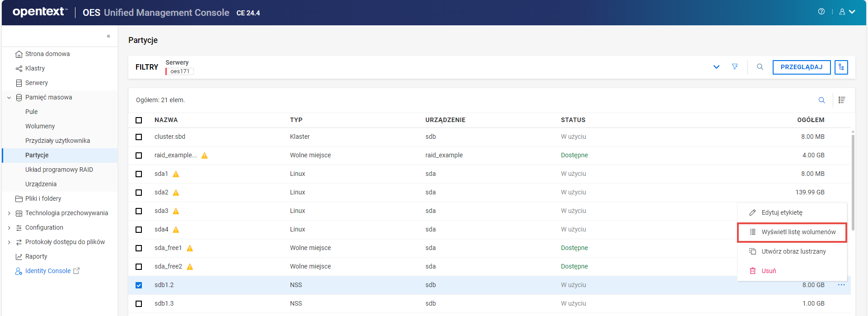Collapse the left sidebar panel

[x=108, y=36]
